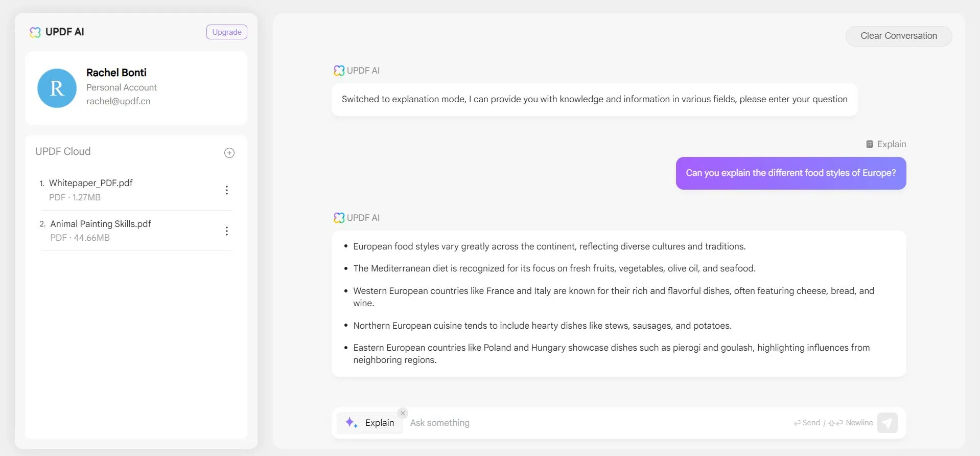This screenshot has width=980, height=456.
Task: Click the UPDF Cloud section heading
Action: (63, 151)
